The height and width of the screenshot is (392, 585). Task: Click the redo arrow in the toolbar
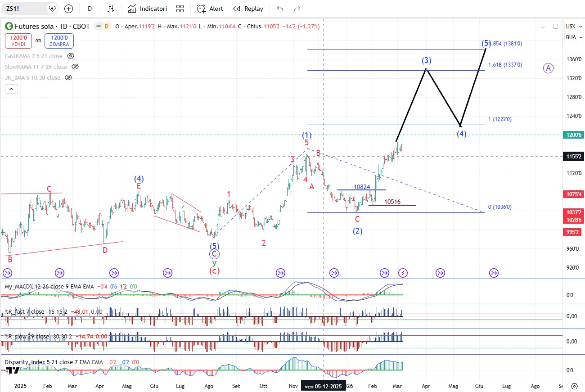pos(297,9)
